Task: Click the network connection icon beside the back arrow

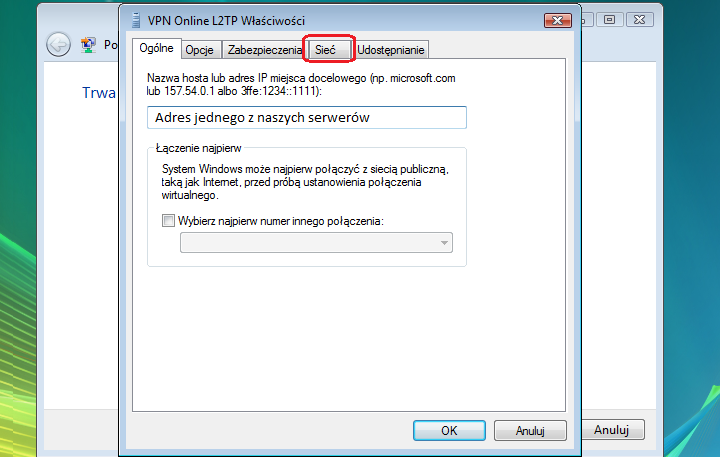Action: point(88,45)
